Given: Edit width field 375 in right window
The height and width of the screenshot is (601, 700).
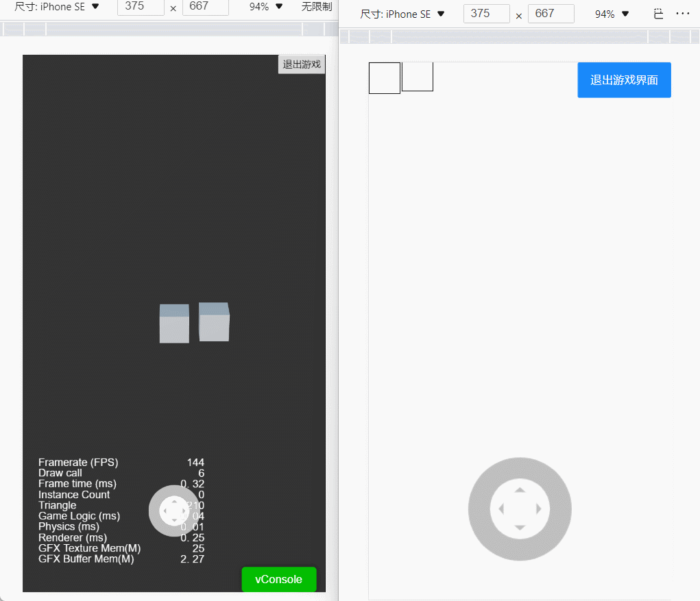Looking at the screenshot, I should (x=487, y=14).
